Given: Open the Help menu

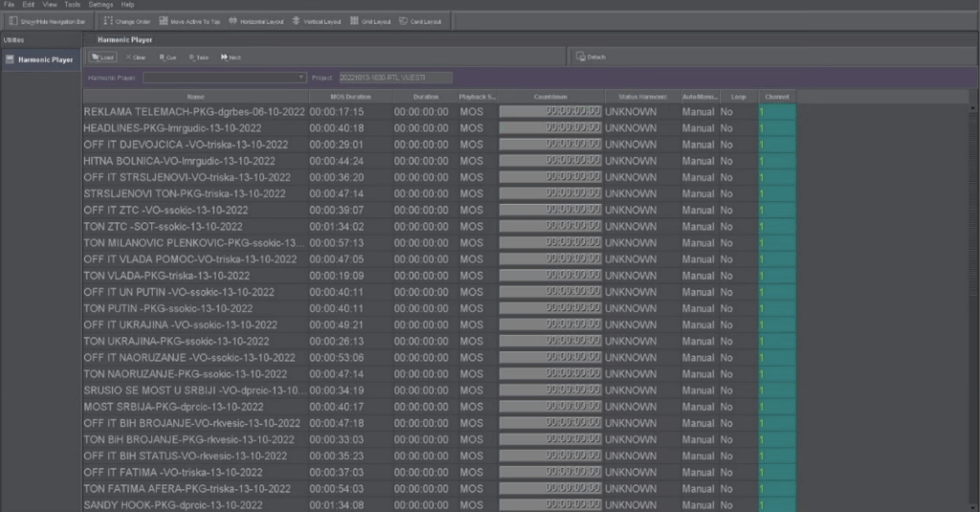Looking at the screenshot, I should click(x=127, y=5).
